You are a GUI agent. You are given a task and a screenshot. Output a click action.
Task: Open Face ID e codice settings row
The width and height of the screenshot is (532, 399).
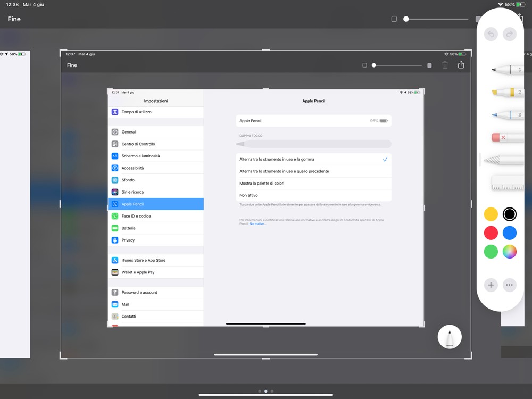coord(156,216)
